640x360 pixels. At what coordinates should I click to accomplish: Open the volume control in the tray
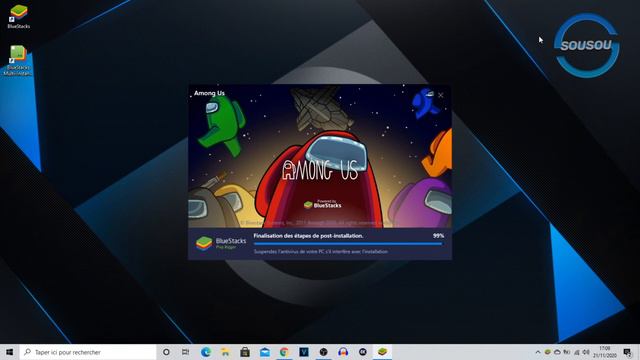(586, 352)
